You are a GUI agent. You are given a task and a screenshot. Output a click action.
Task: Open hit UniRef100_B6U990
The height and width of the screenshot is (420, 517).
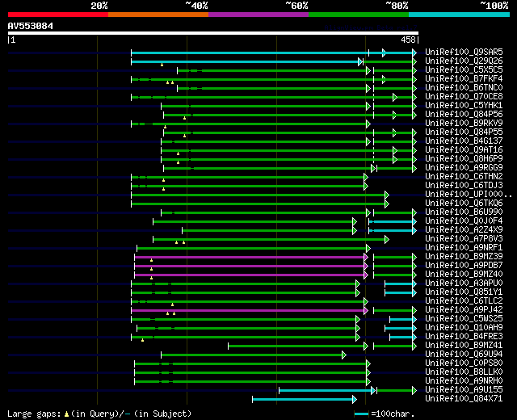click(464, 212)
